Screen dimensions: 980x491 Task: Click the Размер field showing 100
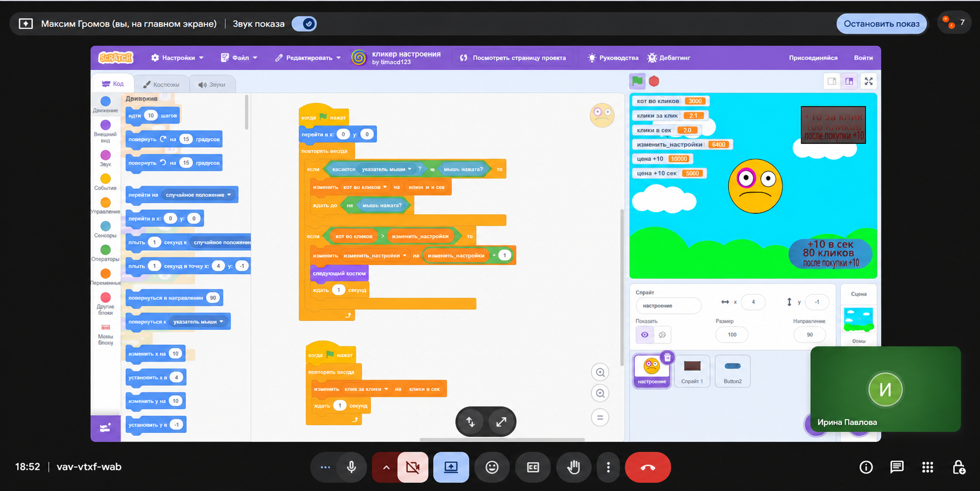(x=732, y=334)
